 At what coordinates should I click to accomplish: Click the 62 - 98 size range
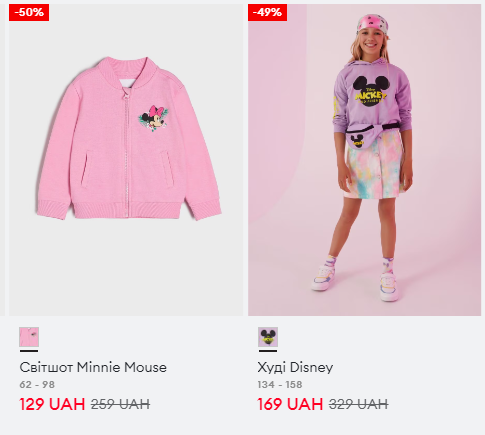tap(37, 385)
